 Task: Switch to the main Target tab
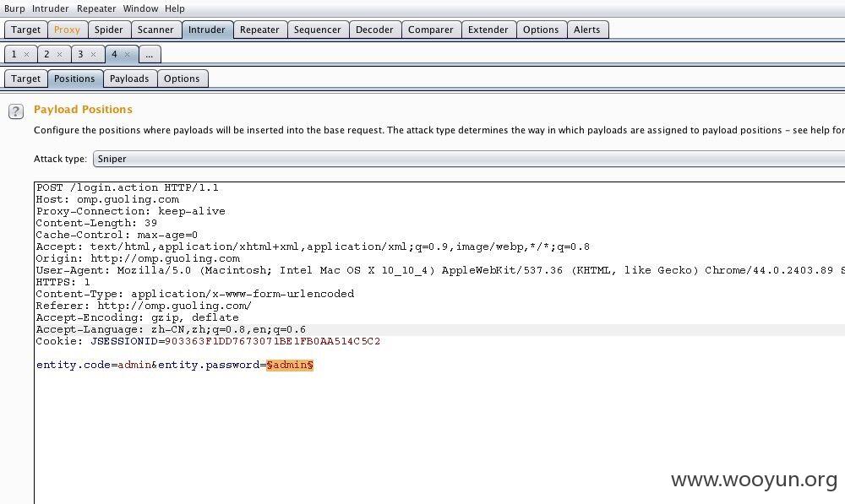26,30
